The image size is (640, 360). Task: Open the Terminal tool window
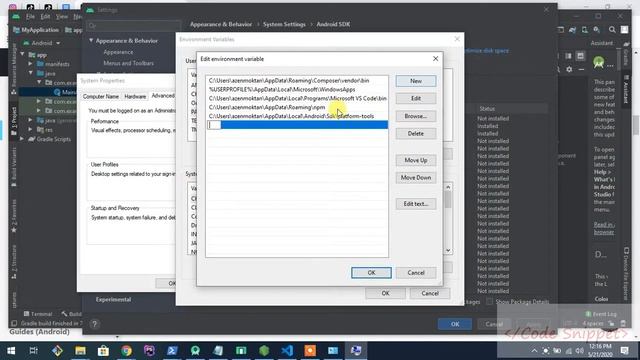[38, 313]
